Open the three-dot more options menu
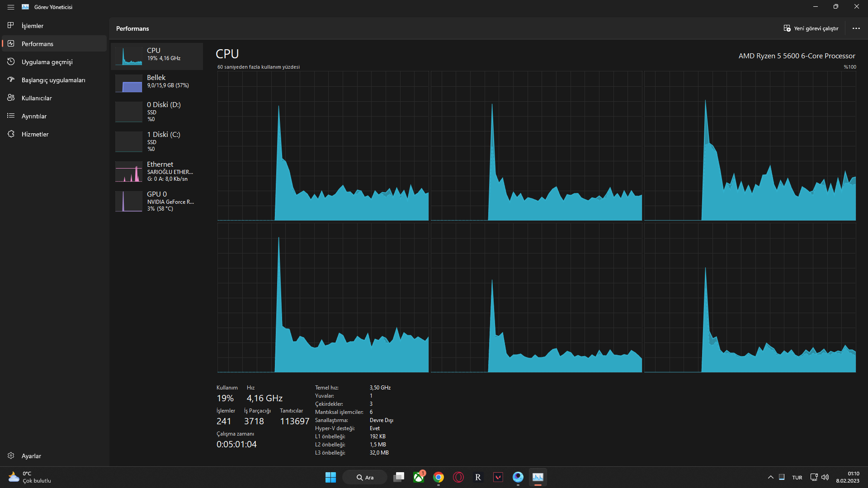This screenshot has width=868, height=488. (856, 28)
